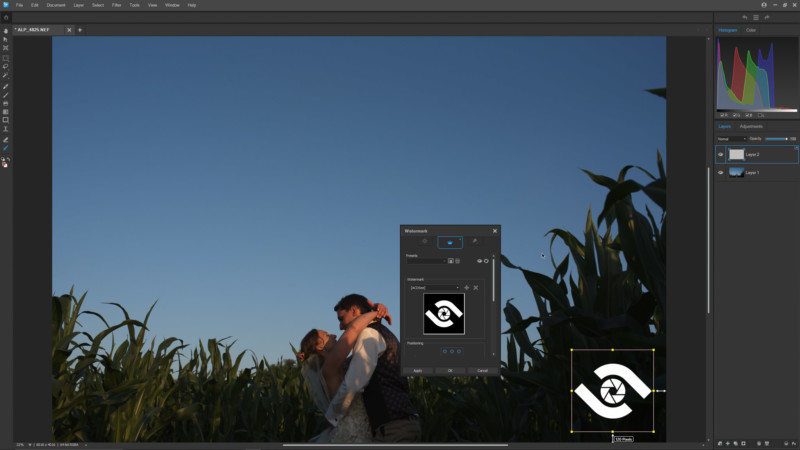Select the Text tool
The width and height of the screenshot is (800, 450).
click(6, 129)
